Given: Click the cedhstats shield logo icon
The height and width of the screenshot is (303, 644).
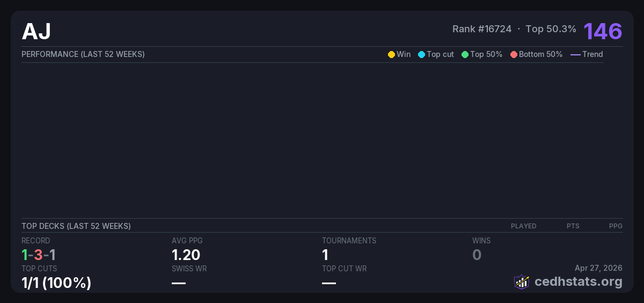Looking at the screenshot, I should tap(521, 282).
